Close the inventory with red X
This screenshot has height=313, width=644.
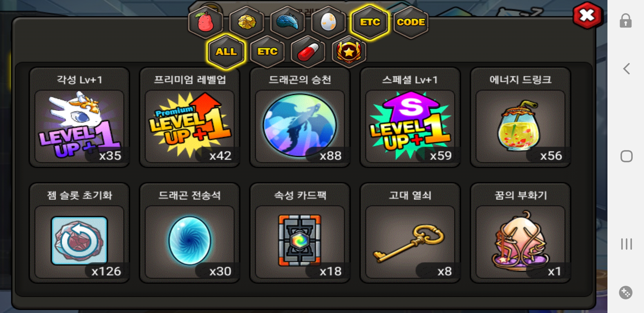click(587, 16)
